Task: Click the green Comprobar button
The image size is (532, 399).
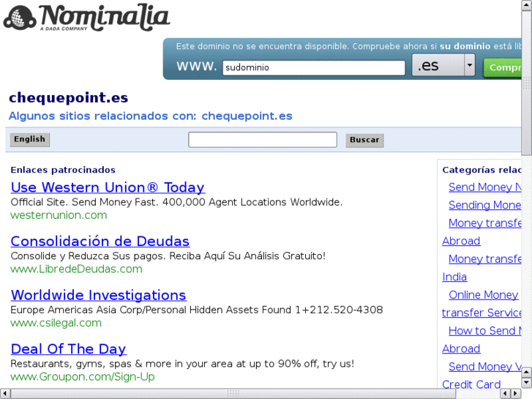Action: [503, 67]
